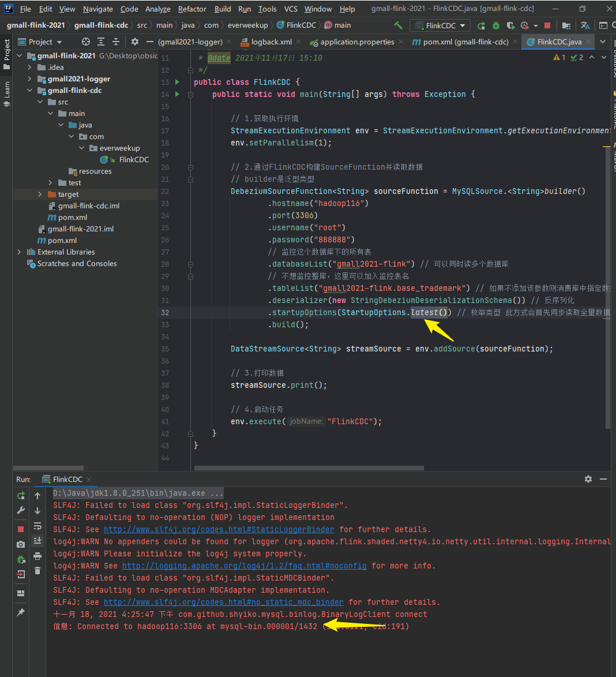616x677 pixels.
Task: Open Project Structure icon in toolbar
Action: (566, 26)
